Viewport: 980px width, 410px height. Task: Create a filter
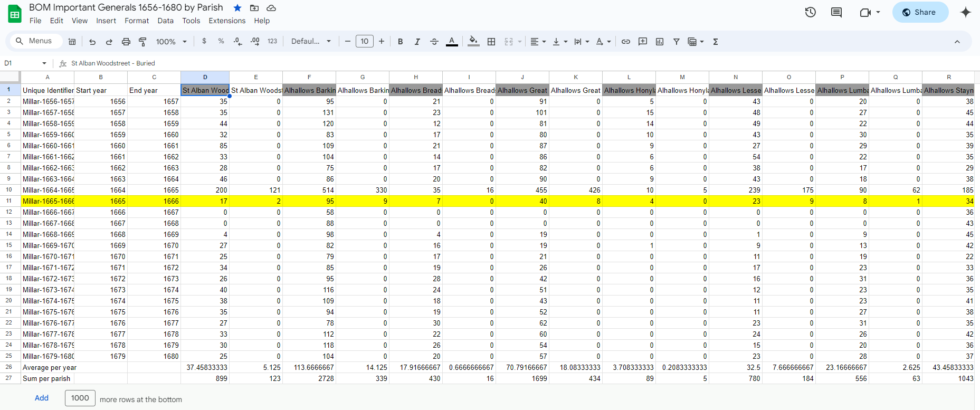pyautogui.click(x=677, y=42)
